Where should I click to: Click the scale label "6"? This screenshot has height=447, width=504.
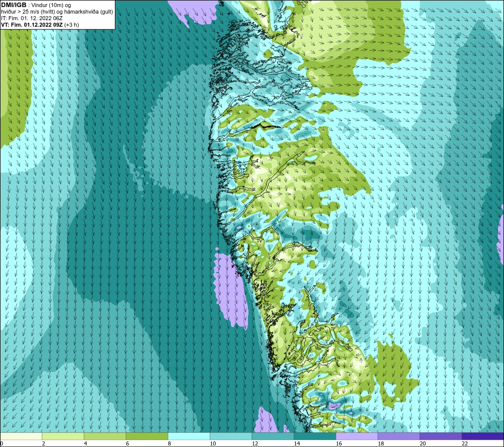(128, 443)
